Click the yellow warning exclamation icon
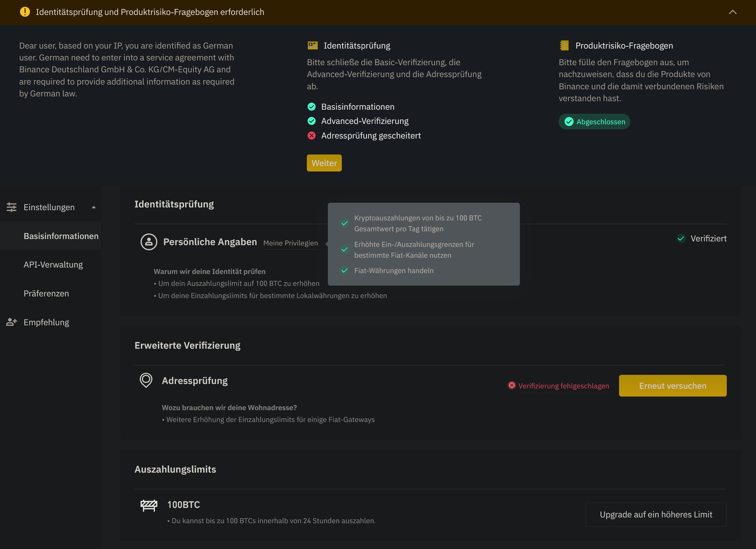 pos(25,12)
